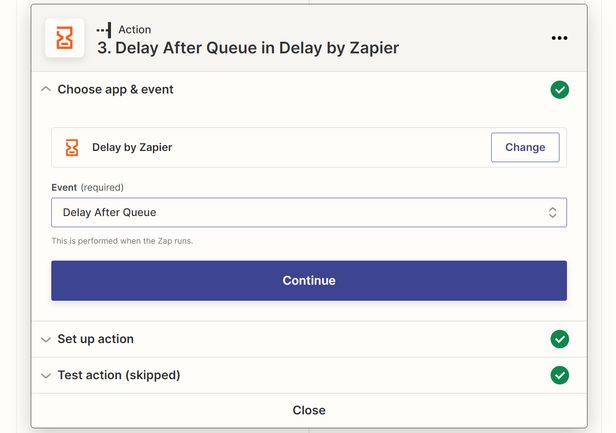Click the Change app button

(525, 147)
